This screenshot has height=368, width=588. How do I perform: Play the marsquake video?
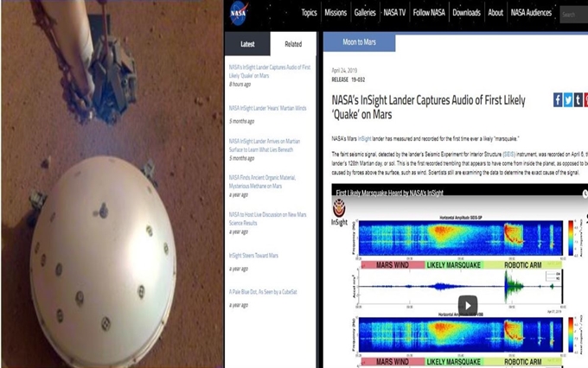[x=468, y=305]
